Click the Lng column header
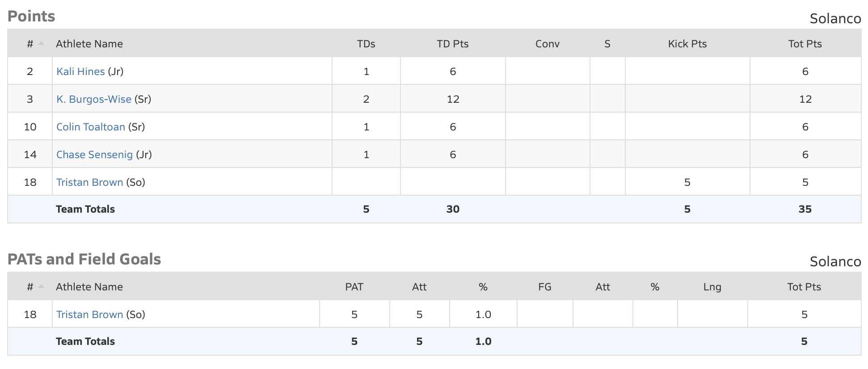Screen dimensions: 868x369 (712, 287)
